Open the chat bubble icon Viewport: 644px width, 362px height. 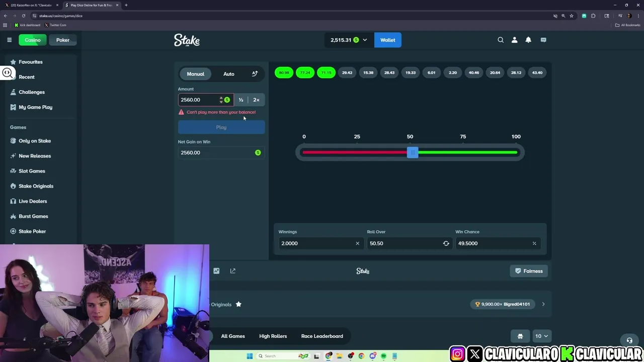tap(543, 40)
